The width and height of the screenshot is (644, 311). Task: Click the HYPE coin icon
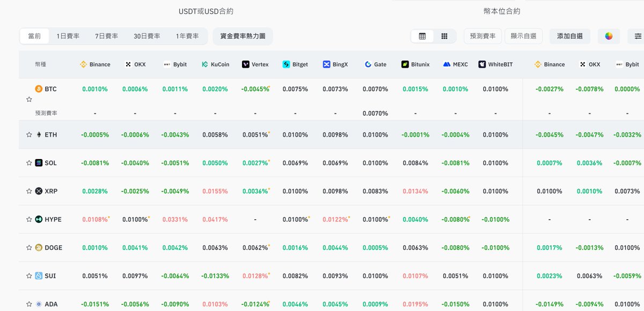(x=39, y=219)
